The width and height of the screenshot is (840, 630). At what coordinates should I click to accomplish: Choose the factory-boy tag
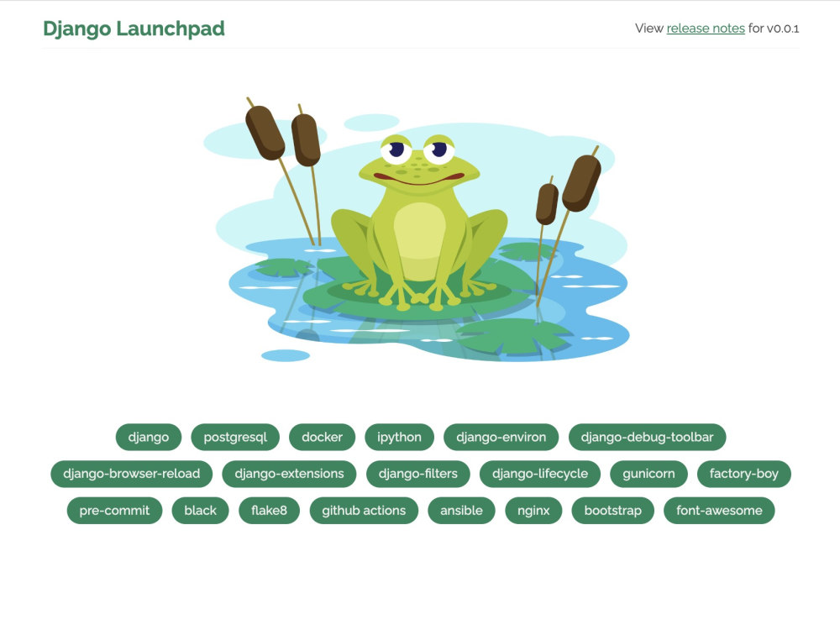point(744,474)
